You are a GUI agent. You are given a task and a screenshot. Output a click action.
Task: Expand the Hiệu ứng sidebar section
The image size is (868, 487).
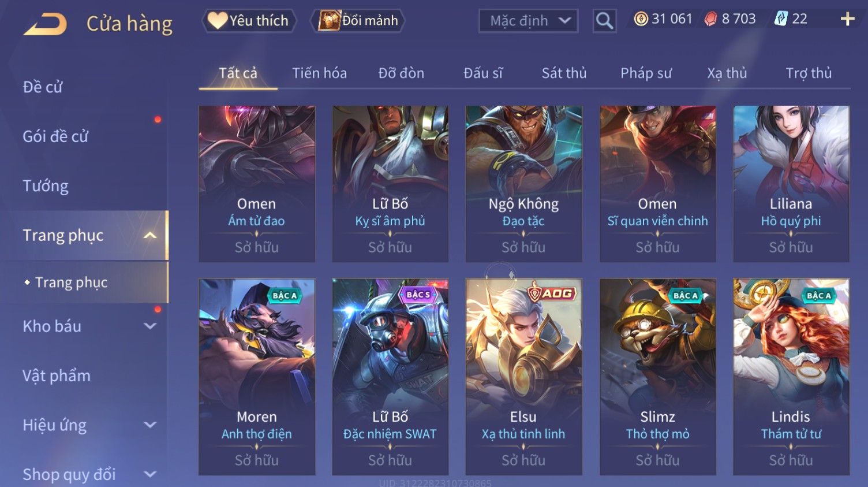tap(150, 425)
